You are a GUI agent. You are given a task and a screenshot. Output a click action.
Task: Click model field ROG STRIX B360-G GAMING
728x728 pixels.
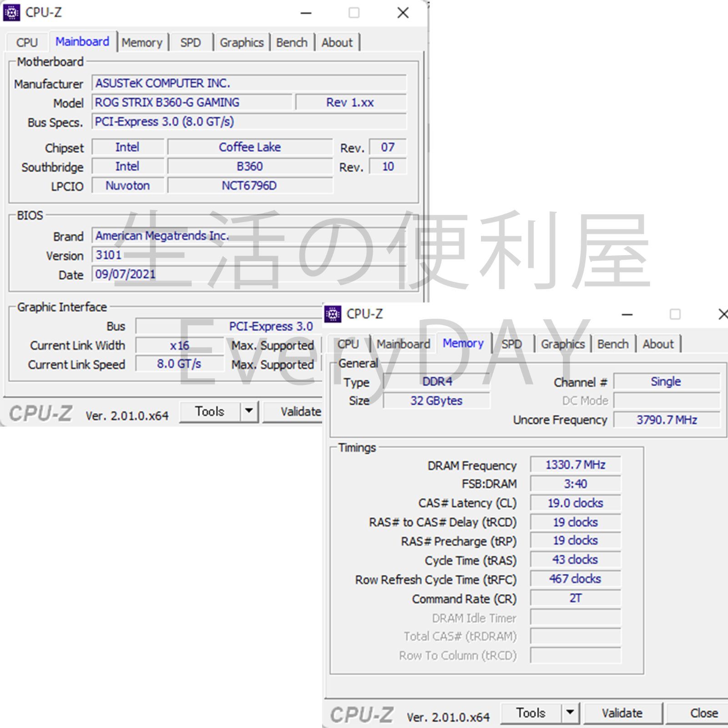click(x=192, y=102)
